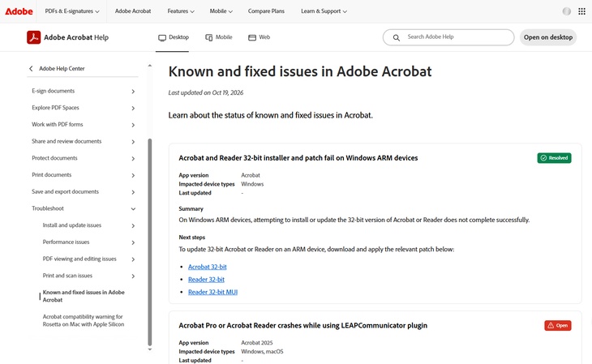Click the Adobe logo

pos(19,11)
